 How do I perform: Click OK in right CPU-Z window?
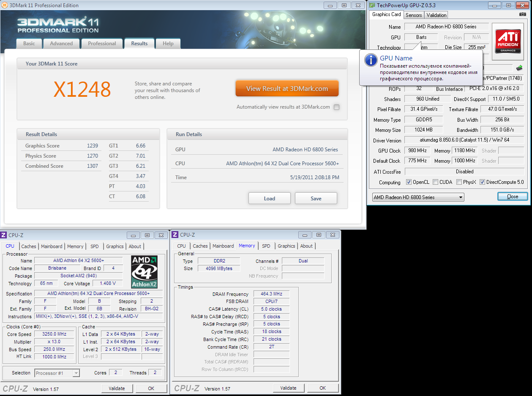(323, 388)
